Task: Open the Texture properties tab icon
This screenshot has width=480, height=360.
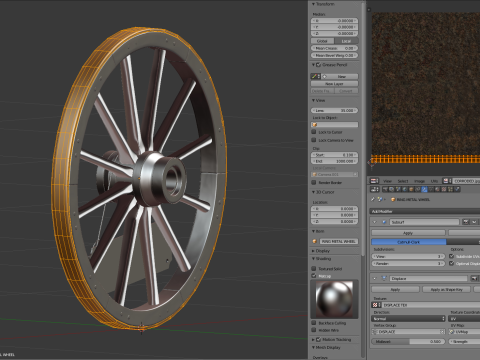Action: [x=444, y=189]
